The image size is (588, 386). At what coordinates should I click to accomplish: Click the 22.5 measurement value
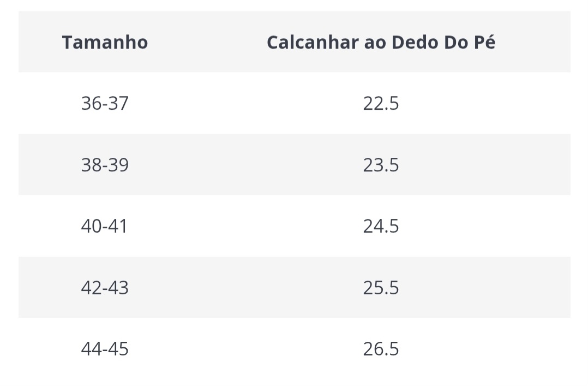pyautogui.click(x=381, y=103)
